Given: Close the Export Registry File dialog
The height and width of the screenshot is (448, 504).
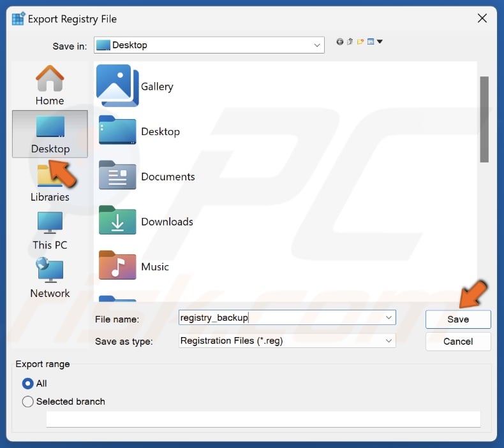Looking at the screenshot, I should [x=482, y=18].
